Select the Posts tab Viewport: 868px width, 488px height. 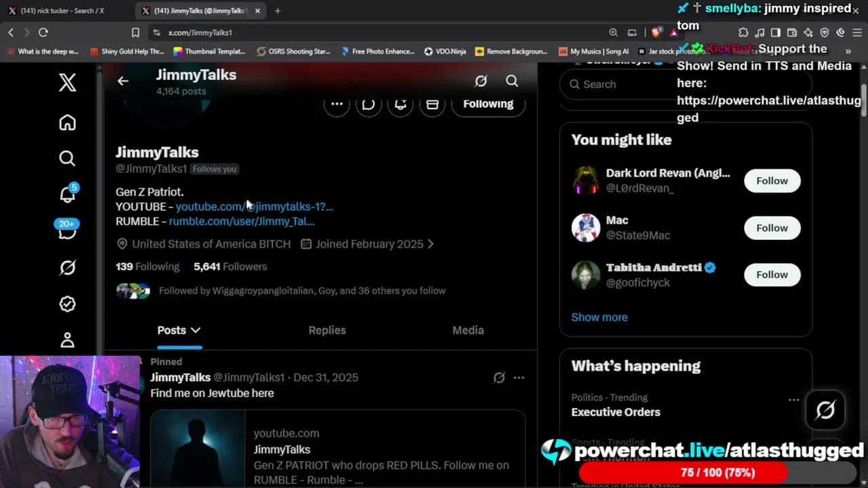[179, 330]
